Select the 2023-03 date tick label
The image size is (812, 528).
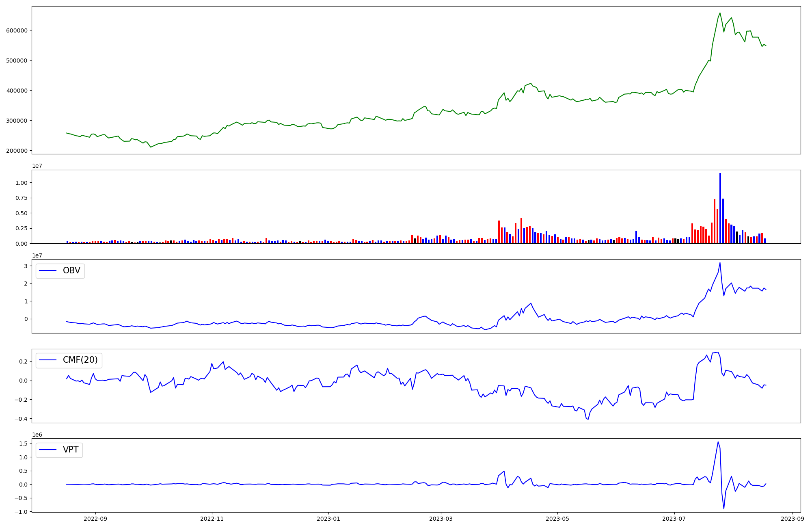click(x=441, y=519)
